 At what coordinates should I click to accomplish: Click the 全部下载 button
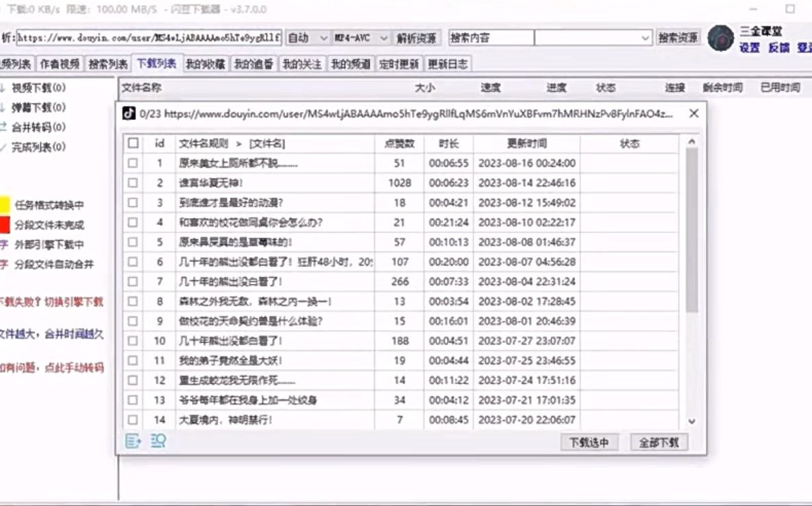tap(659, 442)
